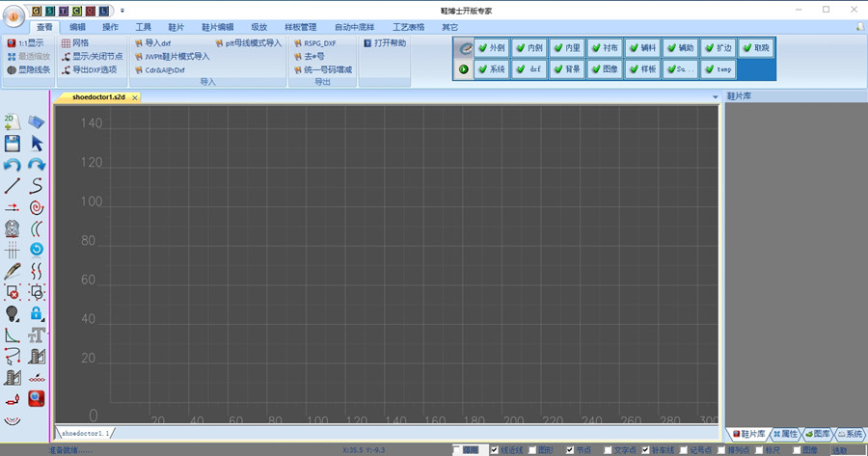Select the shoedoctor1.1 bottom sheet tab
868x456 pixels.
click(85, 433)
